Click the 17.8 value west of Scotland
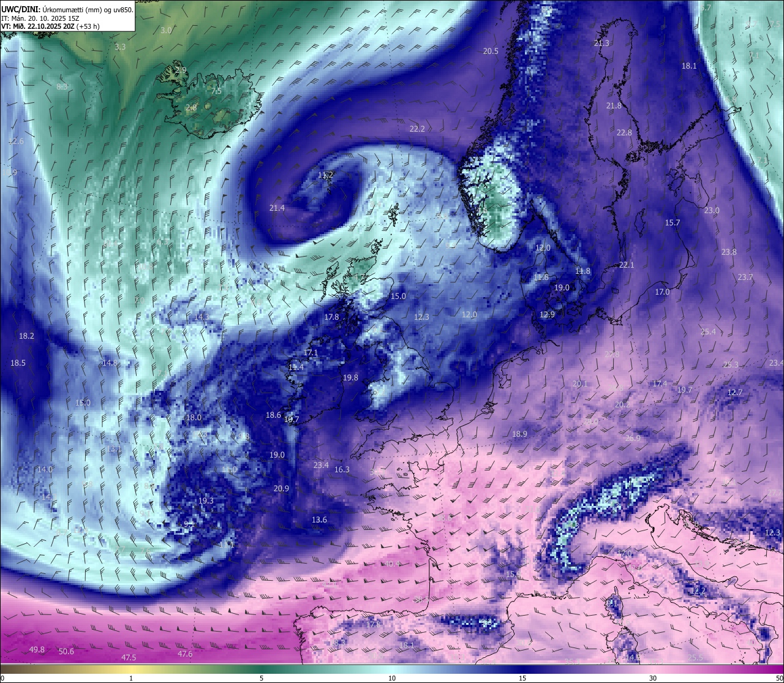 point(331,317)
